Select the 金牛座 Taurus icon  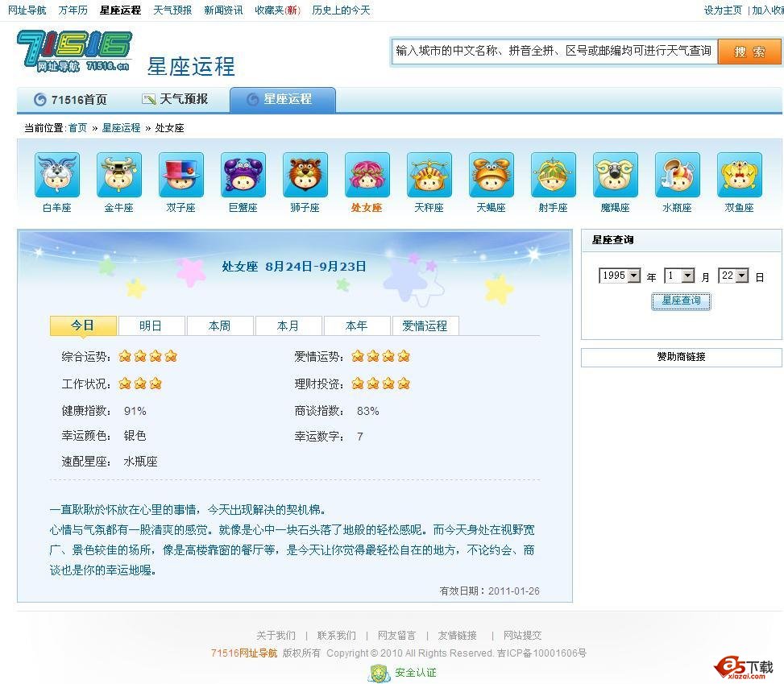119,175
